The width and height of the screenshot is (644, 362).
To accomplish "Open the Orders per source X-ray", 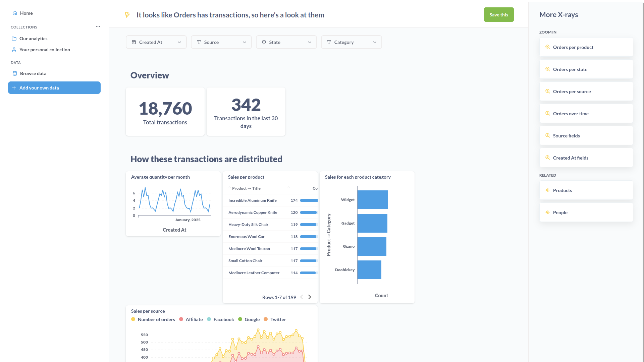I will (x=586, y=92).
